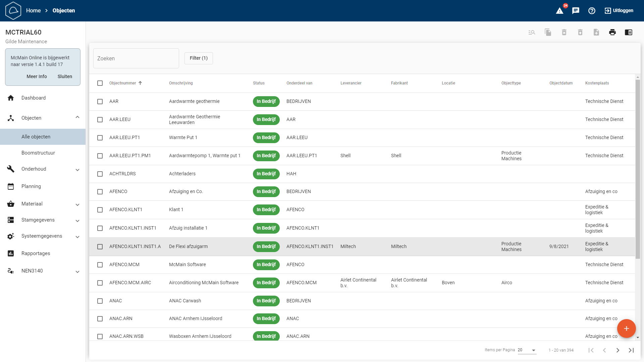Click the McMain logo icon
Image resolution: width=644 pixels, height=362 pixels.
(x=13, y=11)
